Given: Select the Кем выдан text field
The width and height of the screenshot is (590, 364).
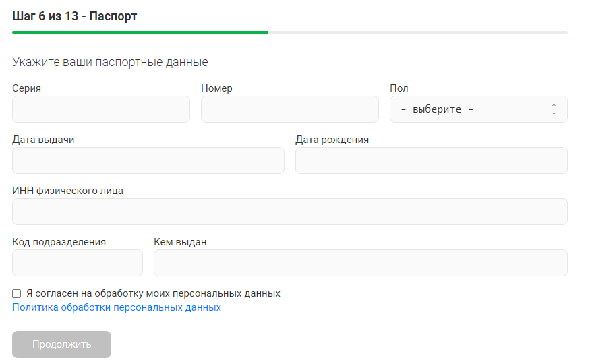Looking at the screenshot, I should pyautogui.click(x=361, y=263).
